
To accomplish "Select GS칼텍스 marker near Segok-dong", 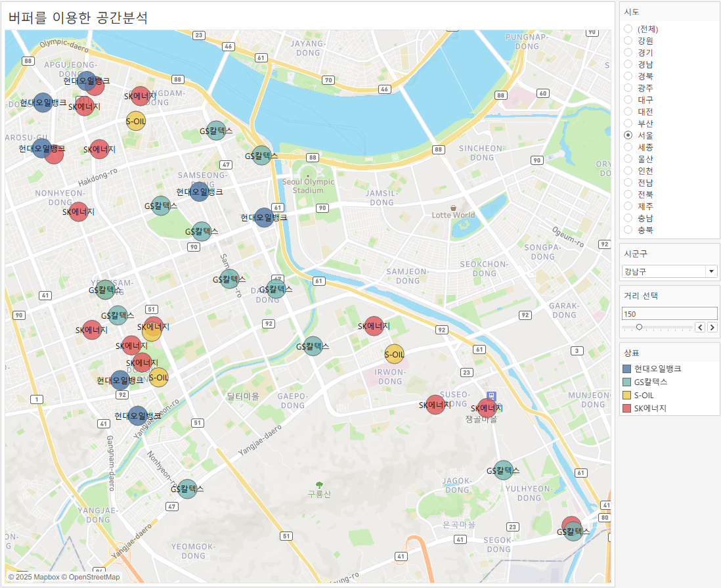I will [573, 531].
